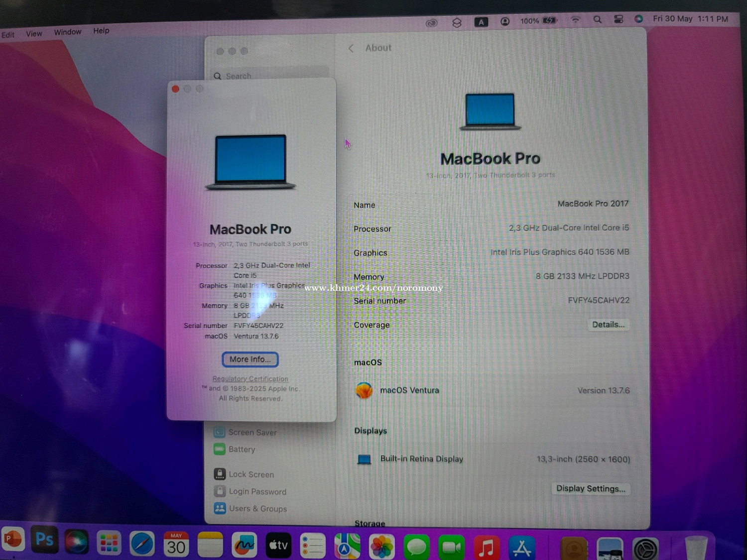Open the Apple TV app
The image size is (747, 560).
click(x=278, y=546)
